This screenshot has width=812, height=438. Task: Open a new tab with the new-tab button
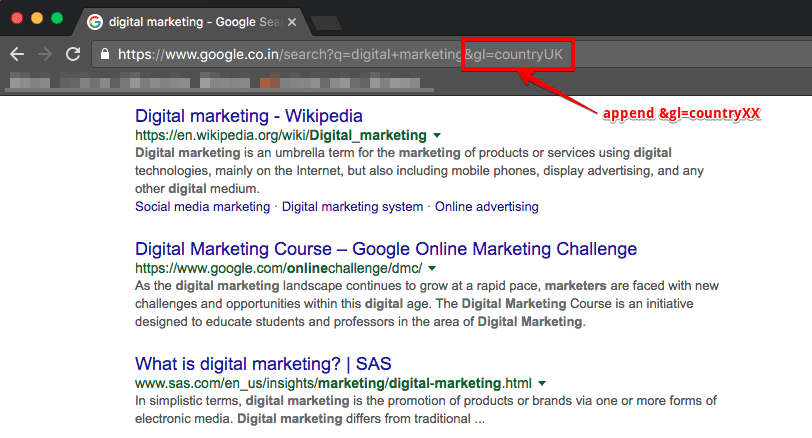325,22
